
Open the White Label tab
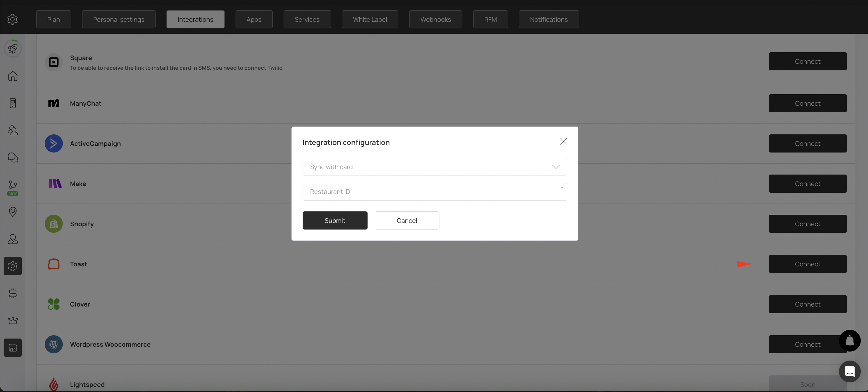370,20
